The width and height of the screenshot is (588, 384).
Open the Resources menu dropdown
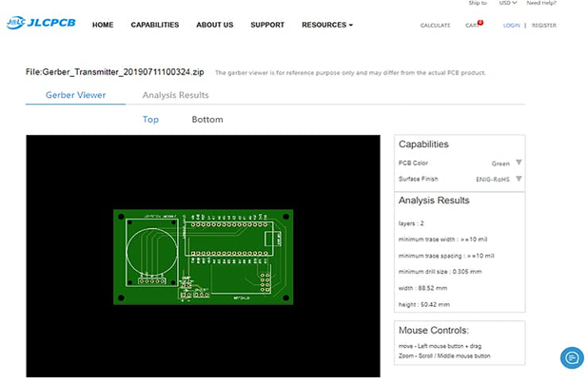pos(327,25)
